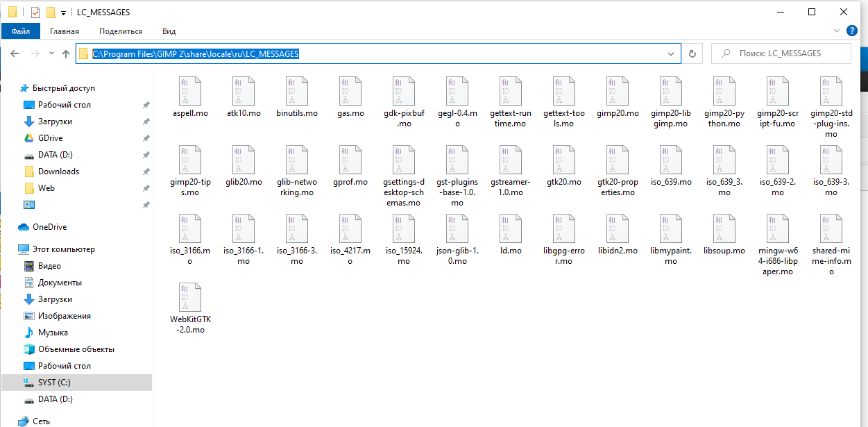Select the aspell.mo file icon
This screenshot has height=427, width=868.
click(190, 90)
